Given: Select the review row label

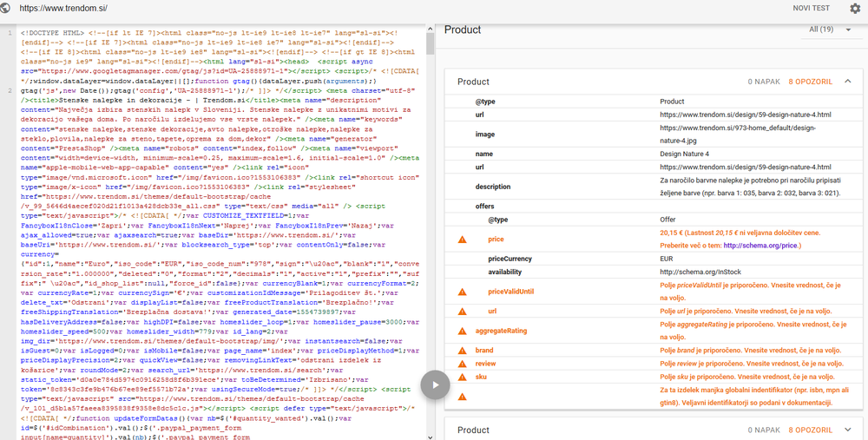Looking at the screenshot, I should 485,364.
